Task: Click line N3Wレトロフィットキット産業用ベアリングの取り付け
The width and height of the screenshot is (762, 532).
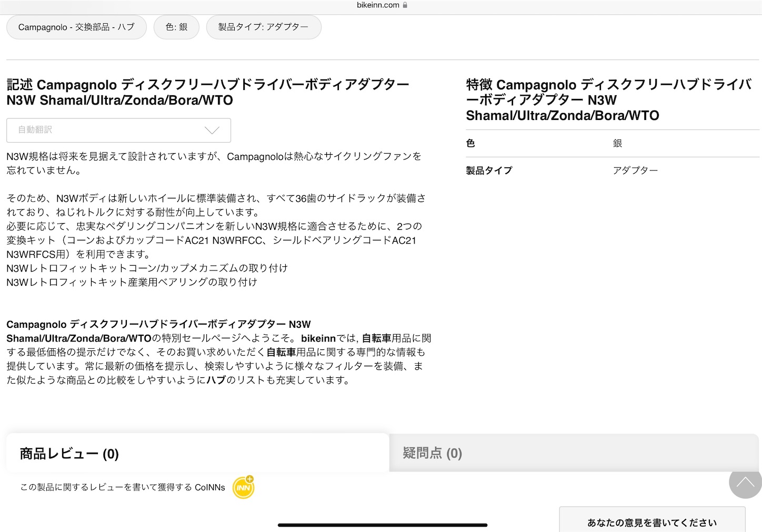Action: [x=132, y=282]
